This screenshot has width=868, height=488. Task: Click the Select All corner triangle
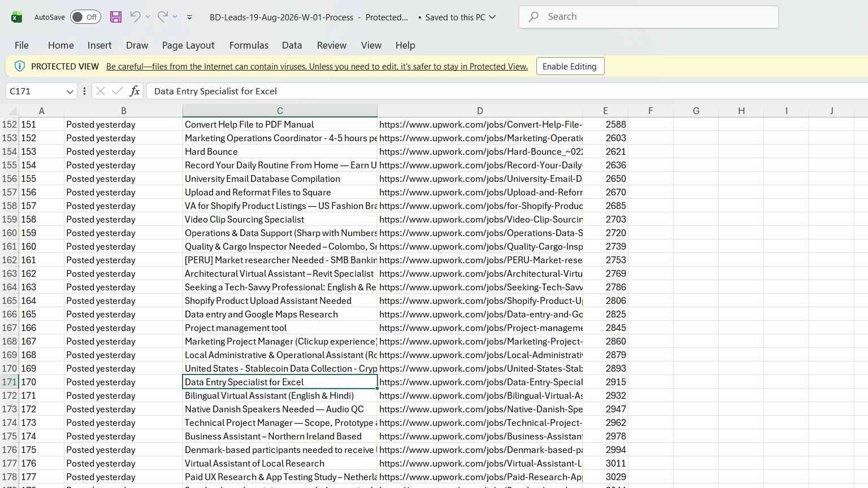coord(12,111)
